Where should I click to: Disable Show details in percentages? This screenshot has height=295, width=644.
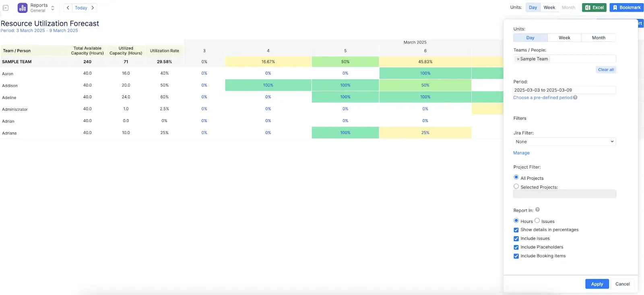(516, 229)
